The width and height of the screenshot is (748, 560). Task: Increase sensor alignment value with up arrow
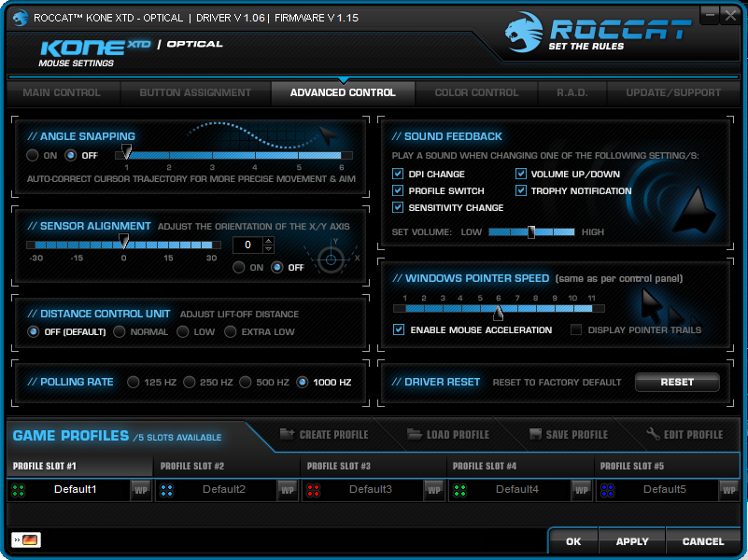pyautogui.click(x=269, y=241)
